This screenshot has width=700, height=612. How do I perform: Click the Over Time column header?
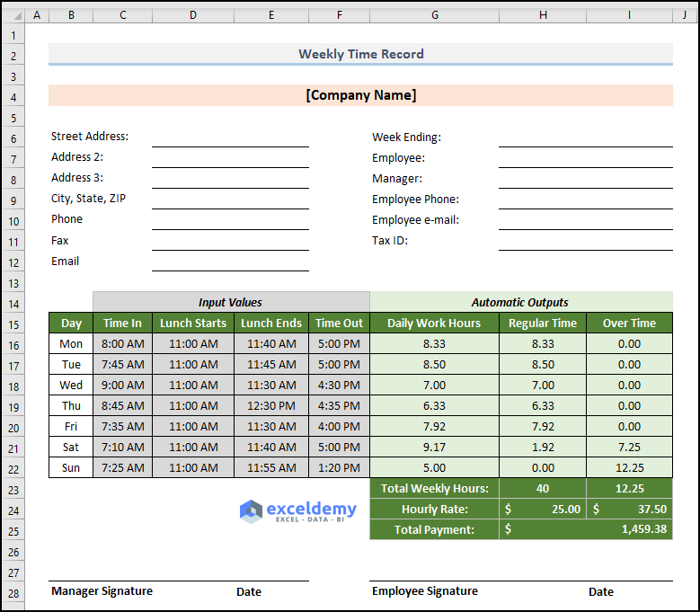point(630,324)
